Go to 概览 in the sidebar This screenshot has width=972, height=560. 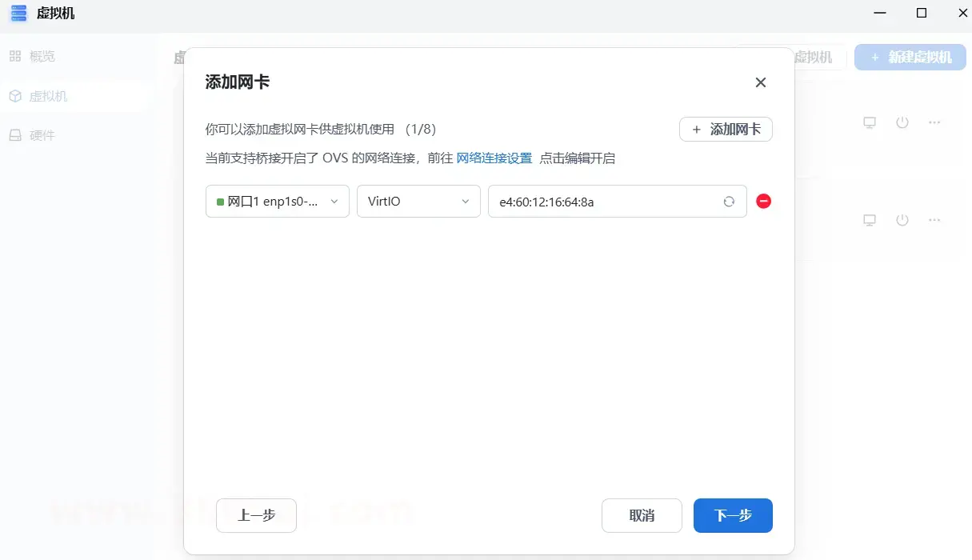tap(42, 57)
